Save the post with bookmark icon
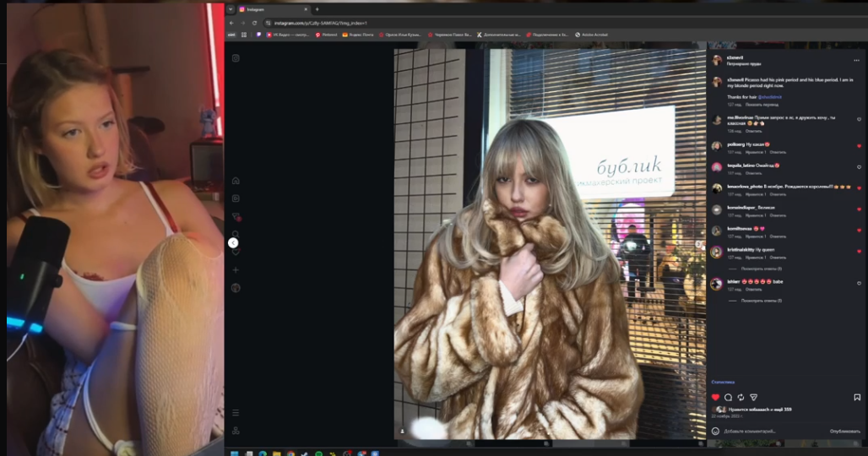The width and height of the screenshot is (868, 456). pyautogui.click(x=857, y=398)
